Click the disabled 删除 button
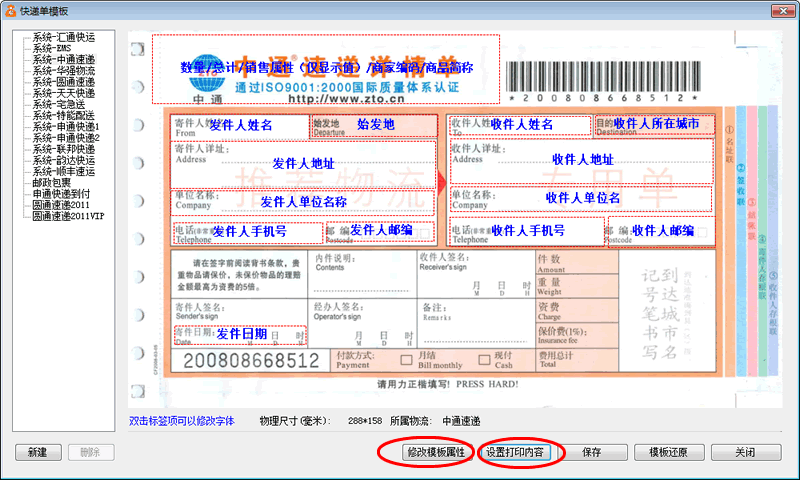Viewport: 800px width, 480px height. point(90,452)
